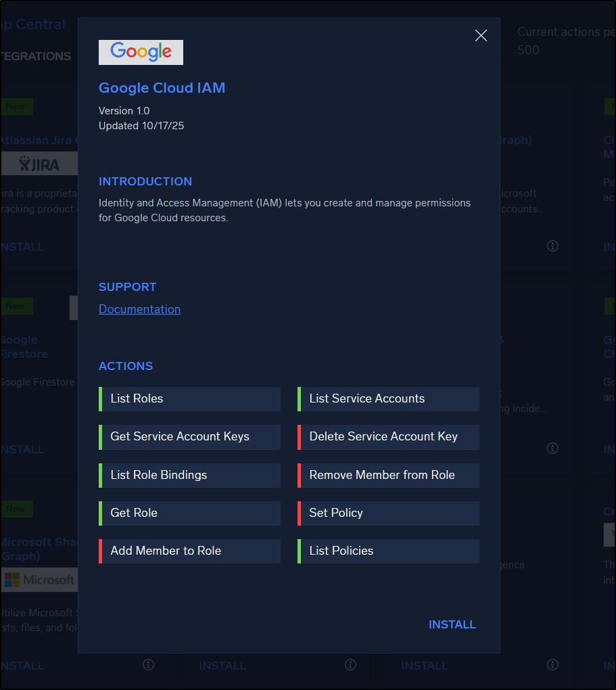Click info icon on card ending 'incide...'
616x690 pixels.
click(552, 448)
